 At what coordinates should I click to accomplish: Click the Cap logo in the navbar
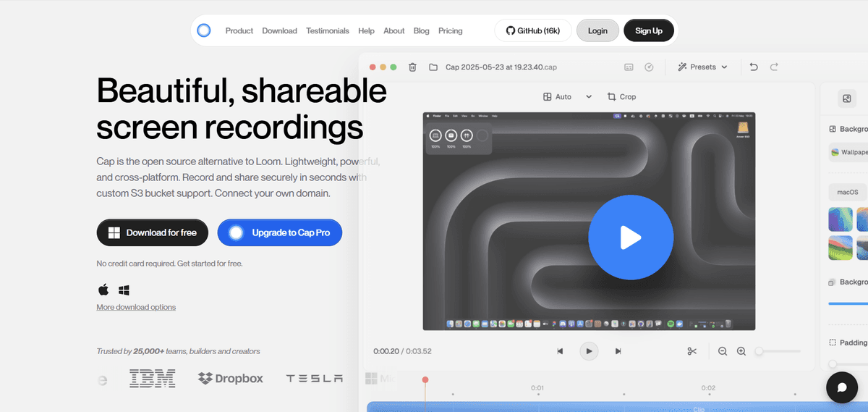click(x=204, y=30)
